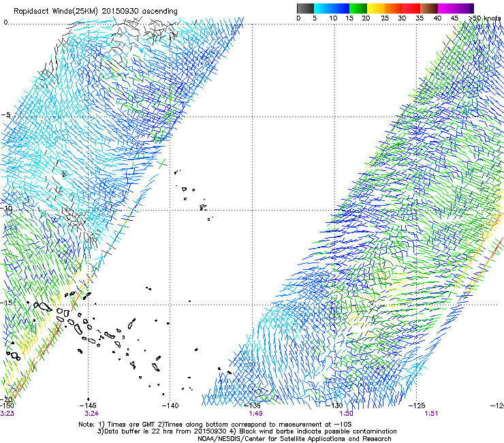Image resolution: width=504 pixels, height=443 pixels.
Task: Click the '1:49' pass time label
Action: coord(255,414)
